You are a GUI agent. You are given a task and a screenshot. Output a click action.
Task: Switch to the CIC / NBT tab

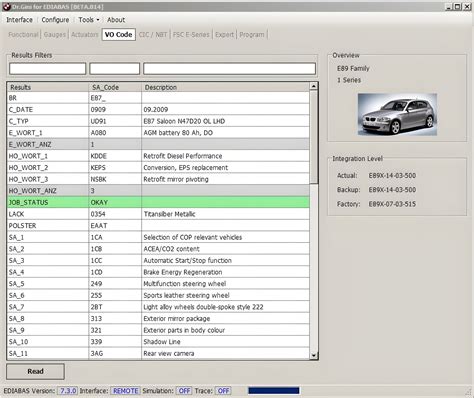click(x=153, y=34)
